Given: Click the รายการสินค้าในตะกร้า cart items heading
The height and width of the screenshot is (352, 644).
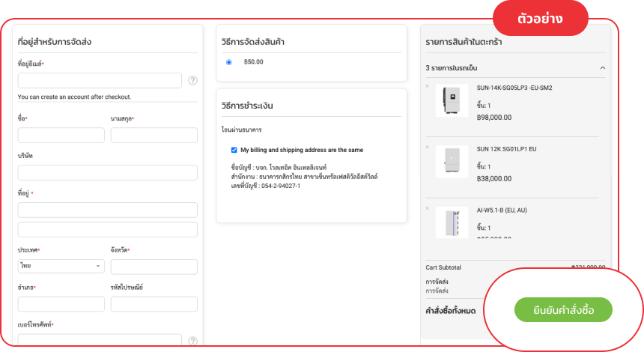Looking at the screenshot, I should 464,42.
